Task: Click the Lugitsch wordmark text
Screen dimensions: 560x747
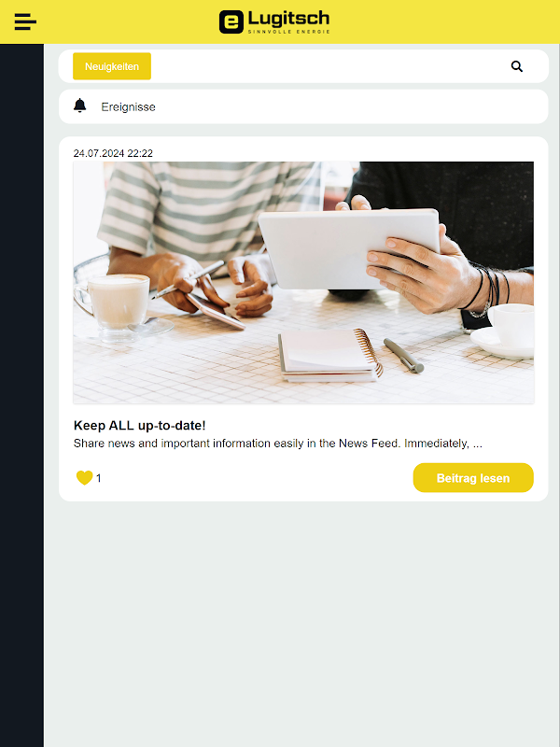Action: (x=288, y=19)
